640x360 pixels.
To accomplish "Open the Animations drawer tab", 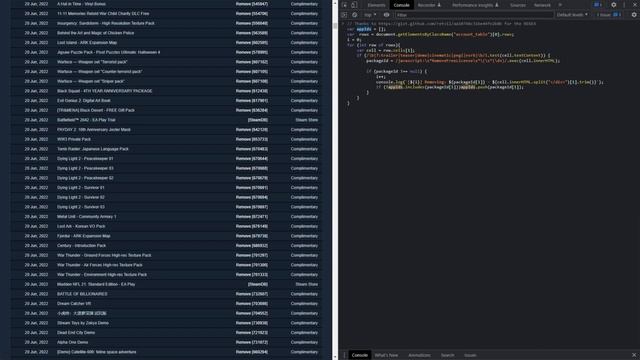I will (419, 355).
